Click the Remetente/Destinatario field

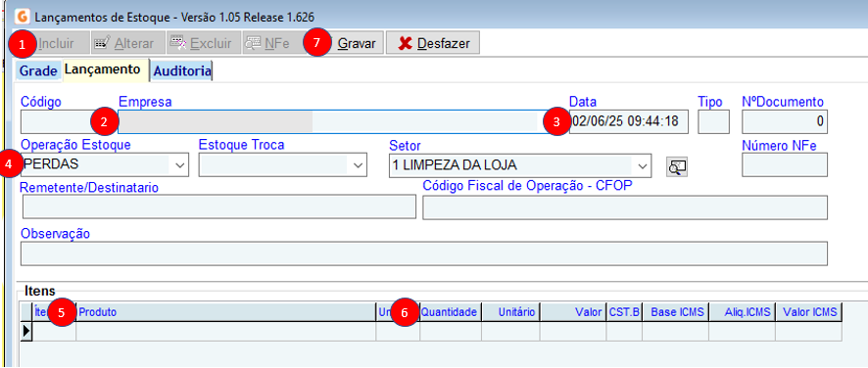(219, 207)
